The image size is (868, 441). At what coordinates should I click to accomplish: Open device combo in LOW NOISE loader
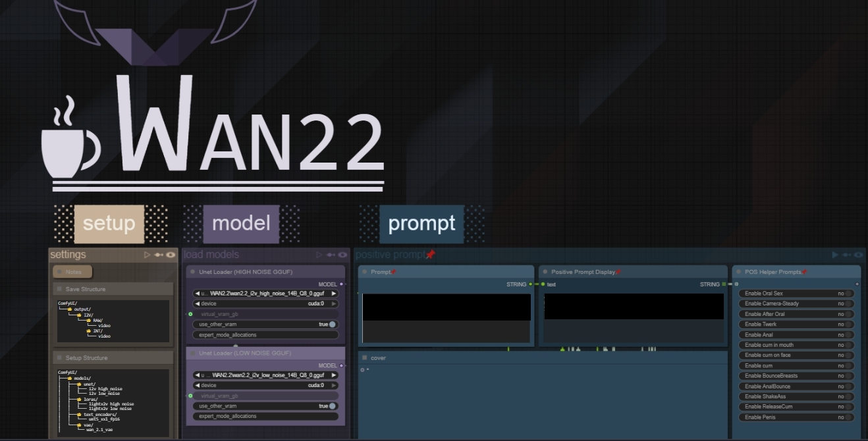[x=265, y=385]
